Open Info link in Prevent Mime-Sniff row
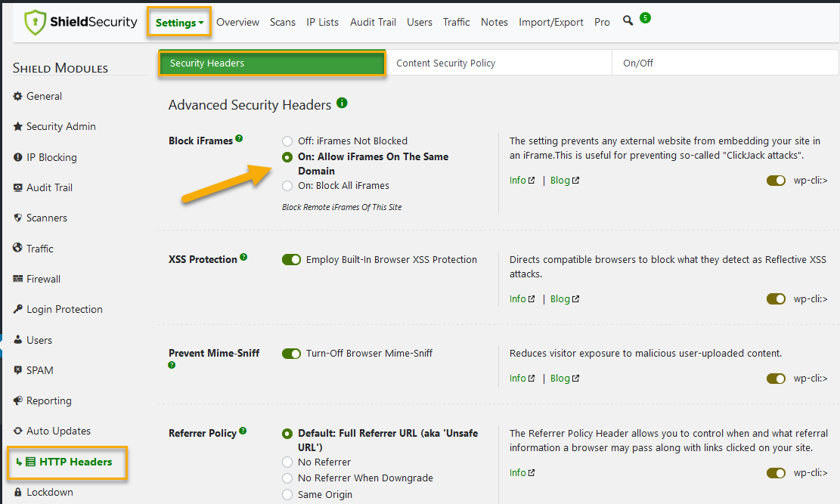This screenshot has height=504, width=840. [x=522, y=379]
